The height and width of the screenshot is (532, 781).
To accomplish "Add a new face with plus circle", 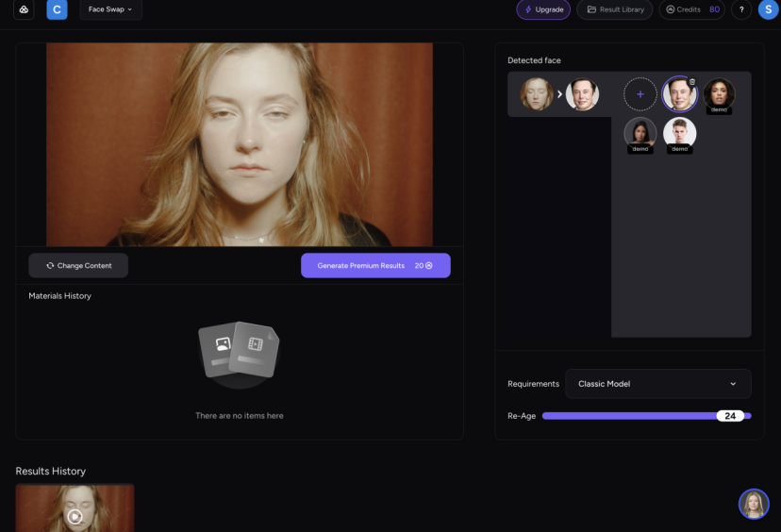I will point(640,94).
